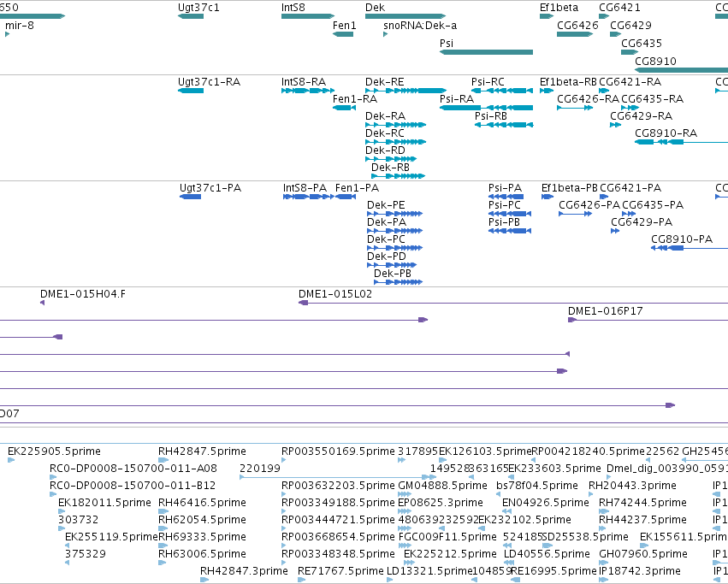Select the CG6426-RA transcript label
Screen dimensions: 728x584
[x=589, y=99]
